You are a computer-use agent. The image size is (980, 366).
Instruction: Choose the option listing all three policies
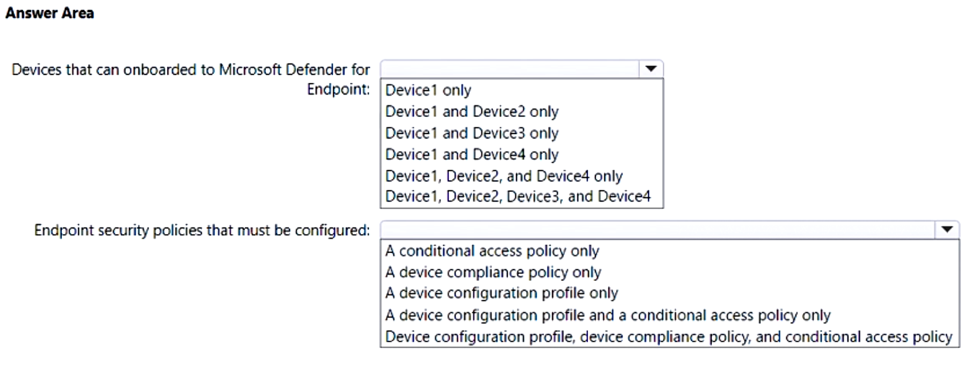(668, 336)
